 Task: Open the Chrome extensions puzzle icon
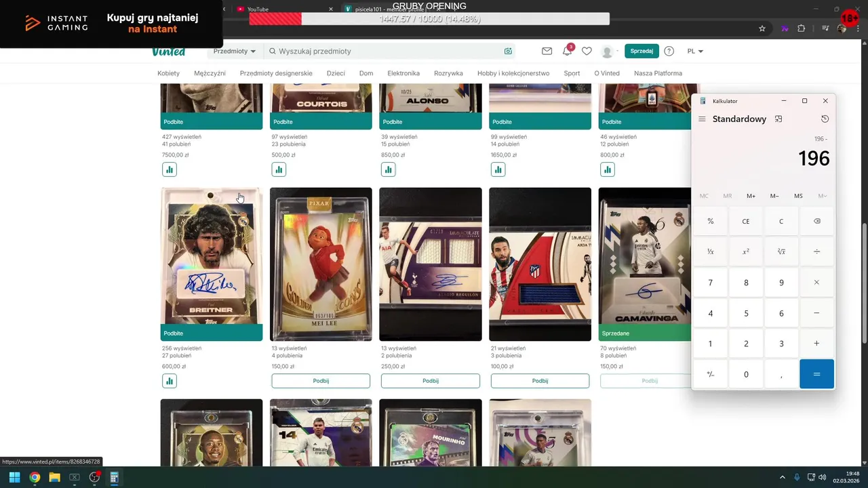click(802, 28)
